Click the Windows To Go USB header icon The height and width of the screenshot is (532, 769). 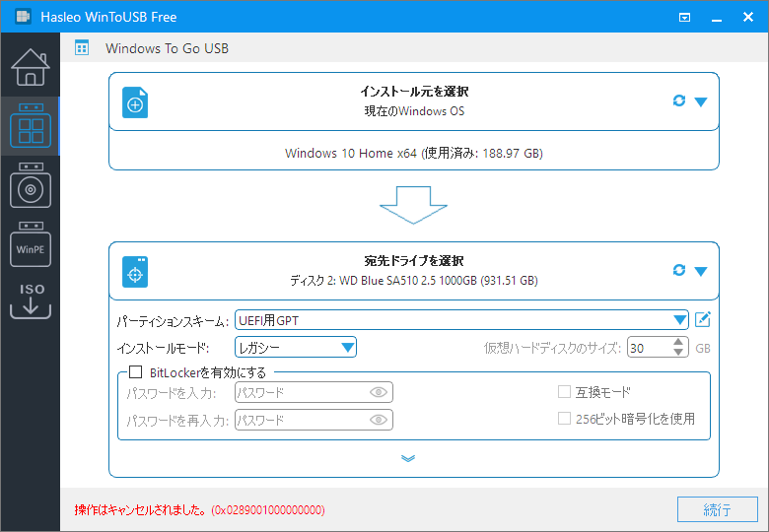tap(82, 48)
